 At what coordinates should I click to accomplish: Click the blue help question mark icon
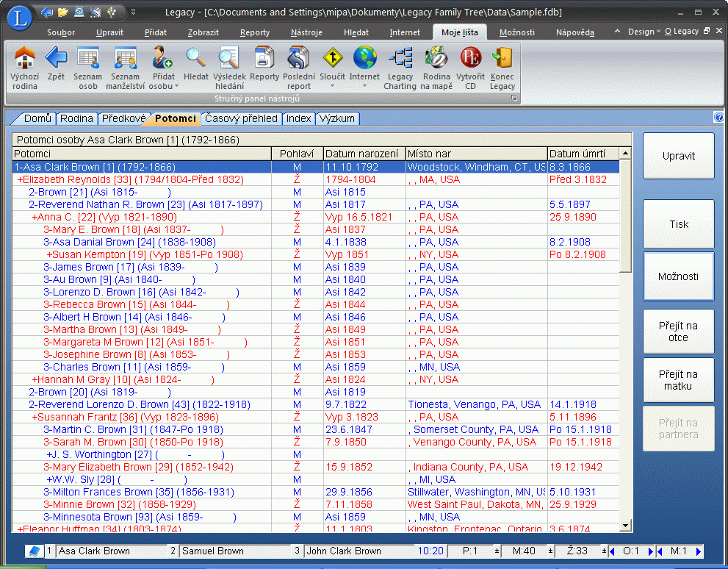point(718,117)
